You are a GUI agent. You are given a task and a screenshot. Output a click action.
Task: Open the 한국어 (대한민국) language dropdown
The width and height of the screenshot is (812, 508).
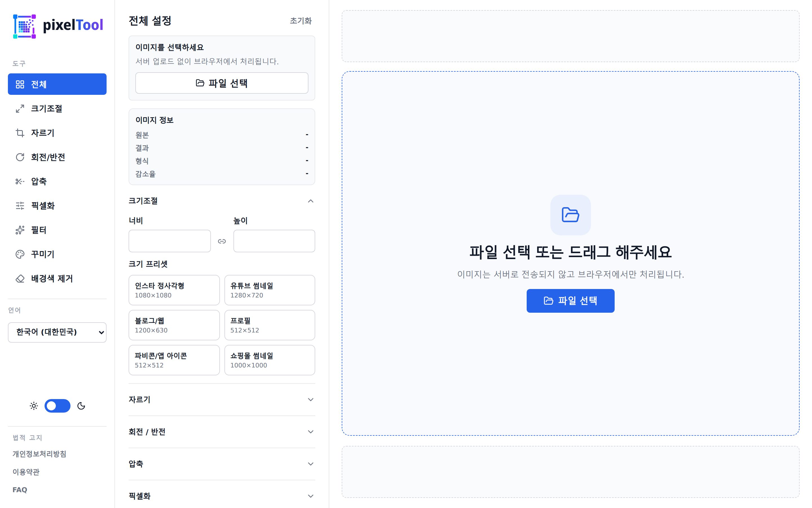pyautogui.click(x=57, y=332)
